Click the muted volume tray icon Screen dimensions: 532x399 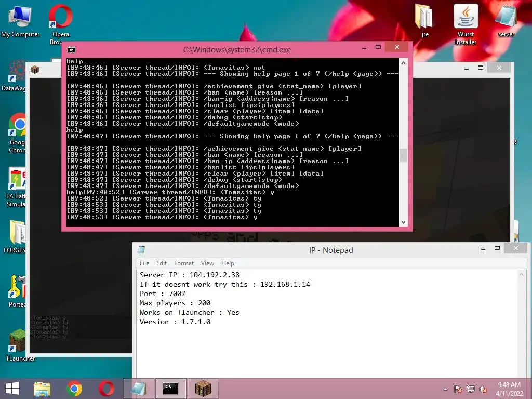click(483, 389)
